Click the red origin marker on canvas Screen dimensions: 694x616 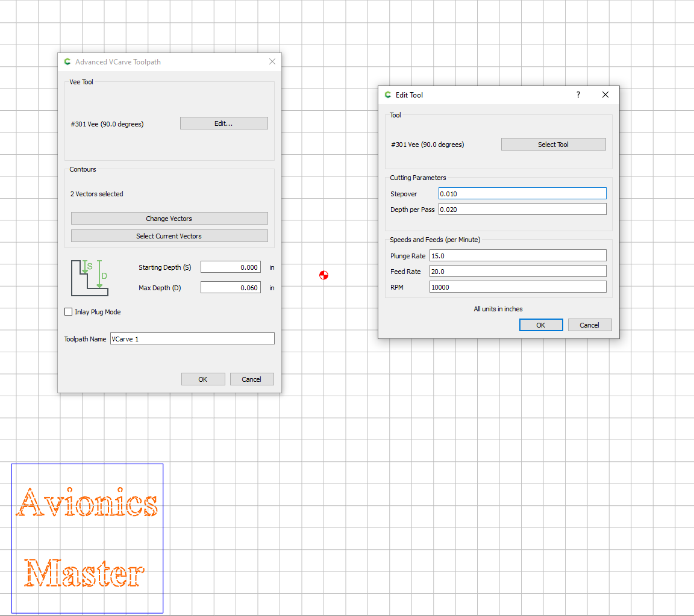click(324, 275)
